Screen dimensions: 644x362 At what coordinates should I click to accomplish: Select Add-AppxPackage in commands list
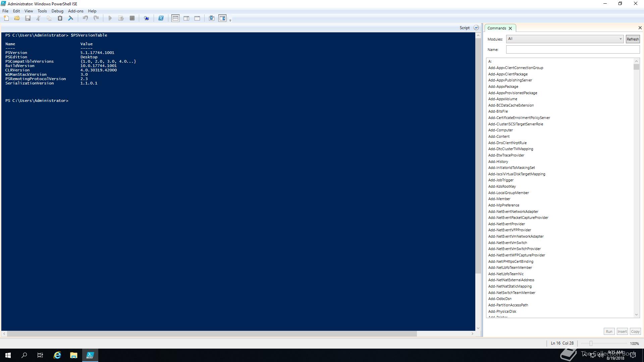(x=503, y=86)
